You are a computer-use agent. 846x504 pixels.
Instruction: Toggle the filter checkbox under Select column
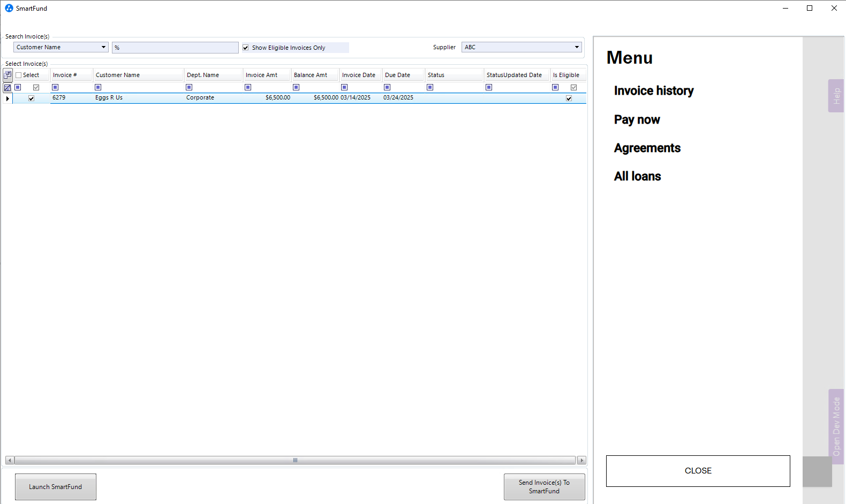[36, 87]
